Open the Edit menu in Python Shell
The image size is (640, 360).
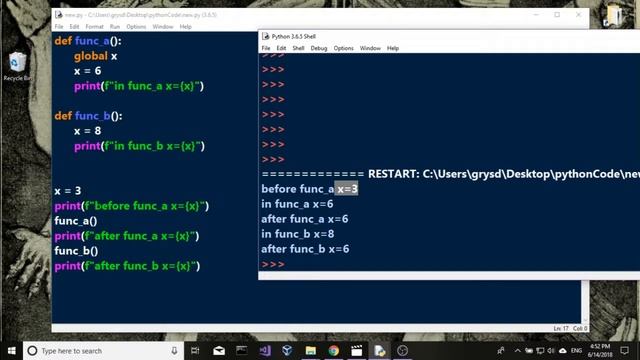[x=281, y=48]
